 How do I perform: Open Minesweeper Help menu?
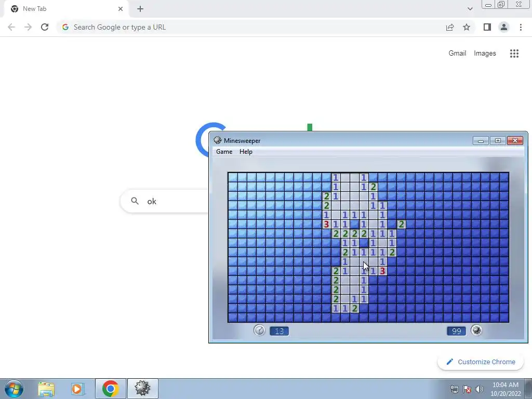coord(246,152)
